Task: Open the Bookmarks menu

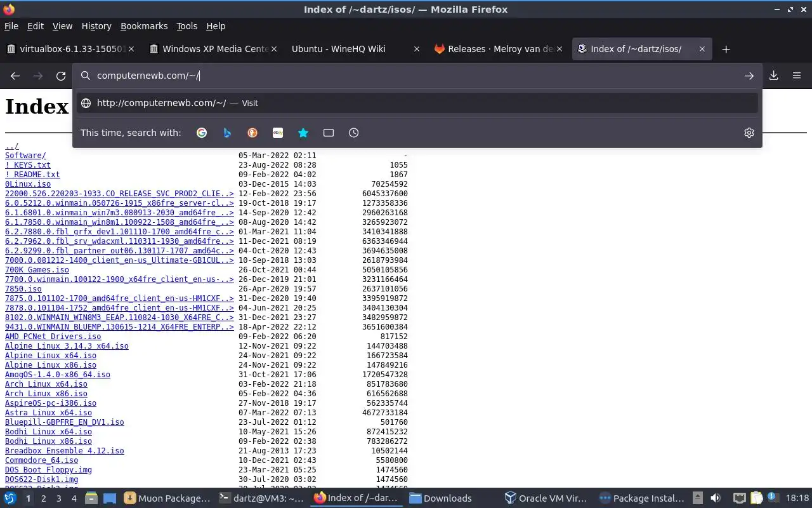Action: coord(144,26)
